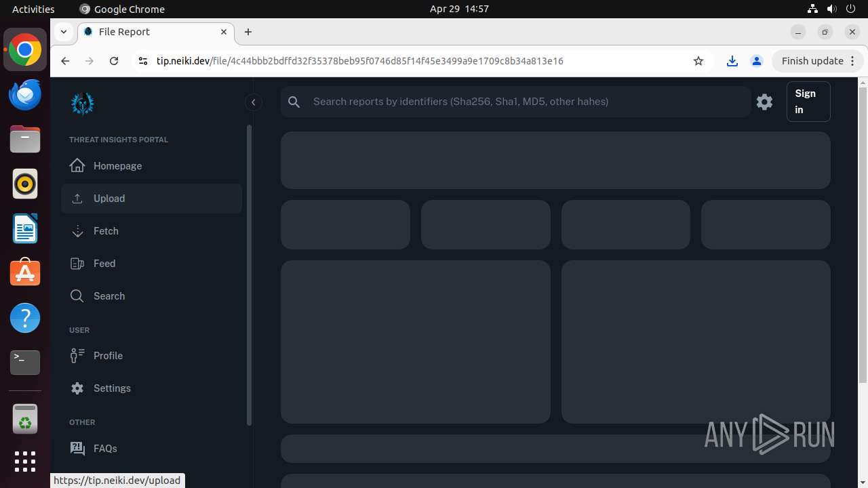Click the house icon beside Homepage
This screenshot has width=868, height=488.
(x=77, y=166)
